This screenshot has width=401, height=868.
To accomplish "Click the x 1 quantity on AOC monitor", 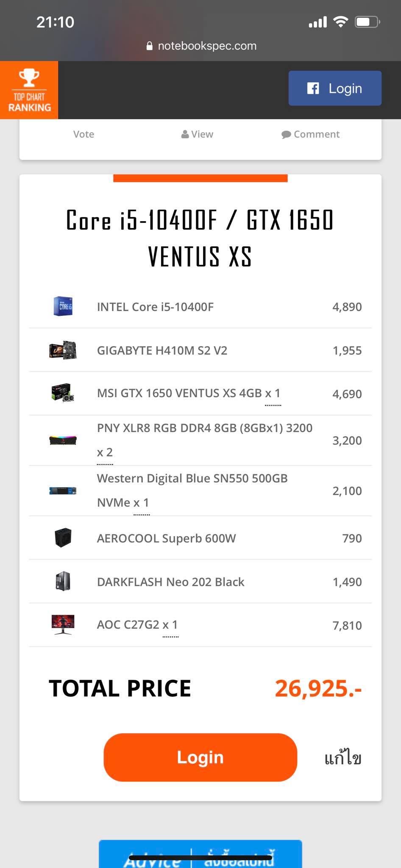I will click(x=170, y=625).
